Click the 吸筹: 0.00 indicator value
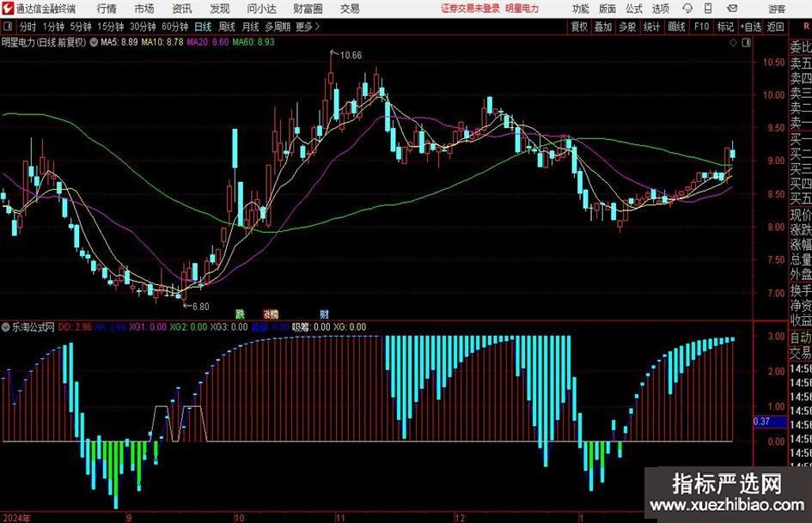The image size is (812, 523). tap(311, 327)
